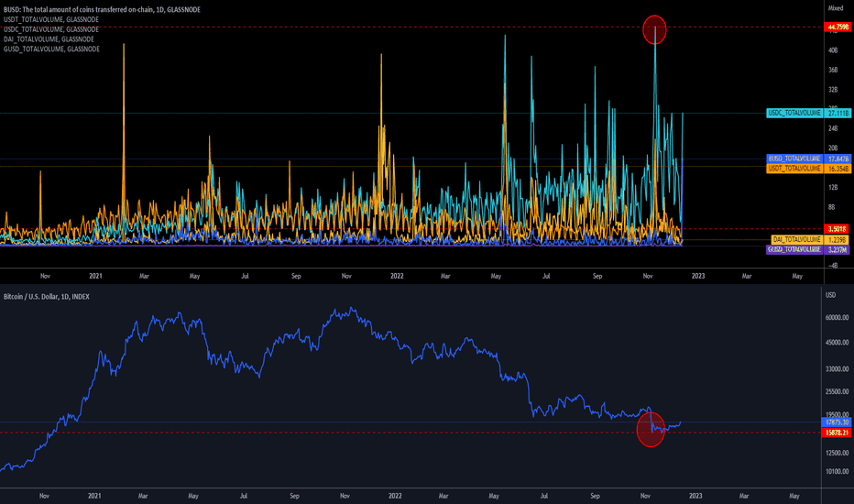Click the -4B value on volume axis
The width and height of the screenshot is (854, 504).
(833, 266)
